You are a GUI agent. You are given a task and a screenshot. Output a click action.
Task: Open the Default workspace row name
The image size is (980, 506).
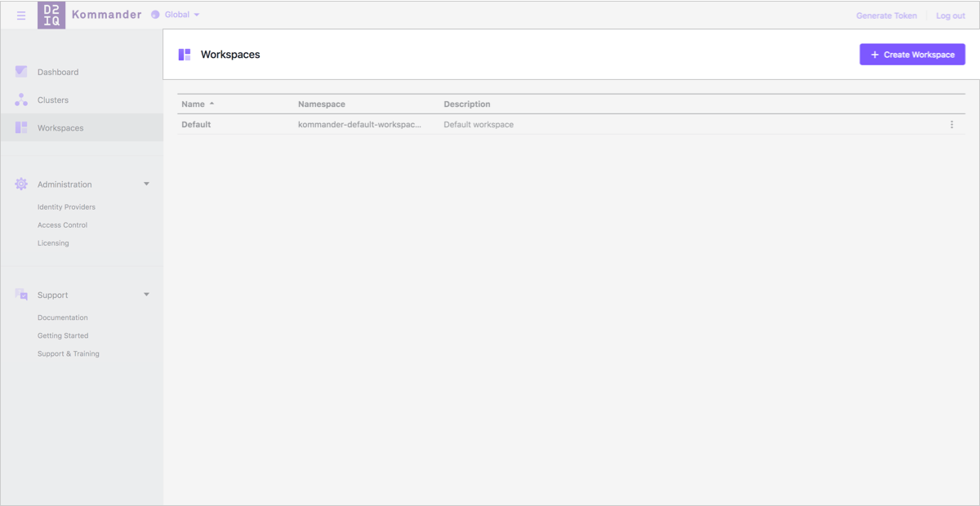(196, 125)
